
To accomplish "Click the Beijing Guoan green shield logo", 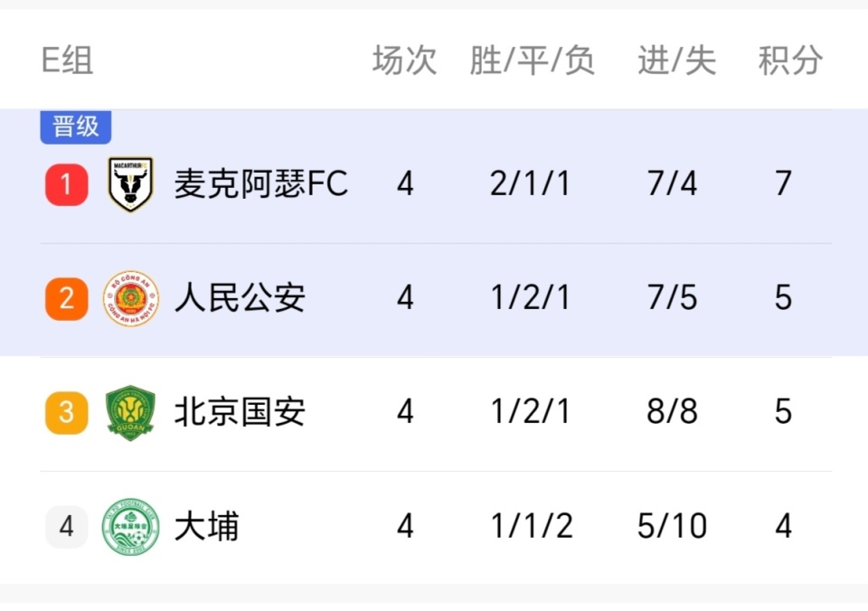I will [x=130, y=412].
